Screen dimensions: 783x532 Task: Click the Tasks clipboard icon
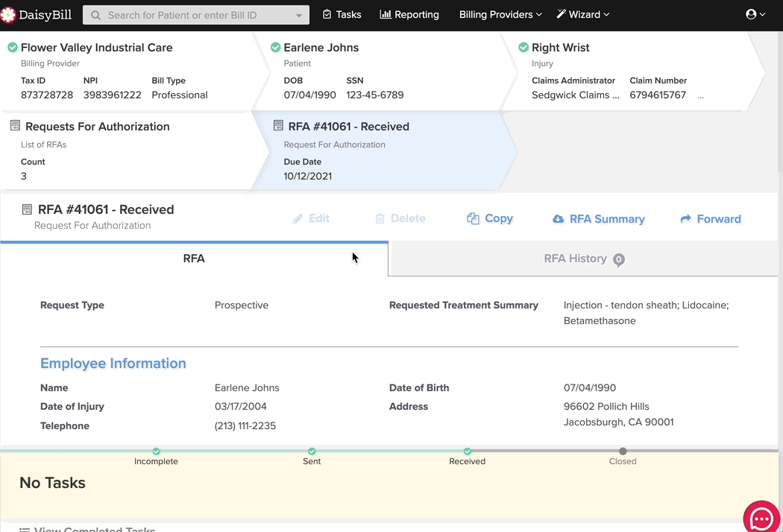pos(327,14)
